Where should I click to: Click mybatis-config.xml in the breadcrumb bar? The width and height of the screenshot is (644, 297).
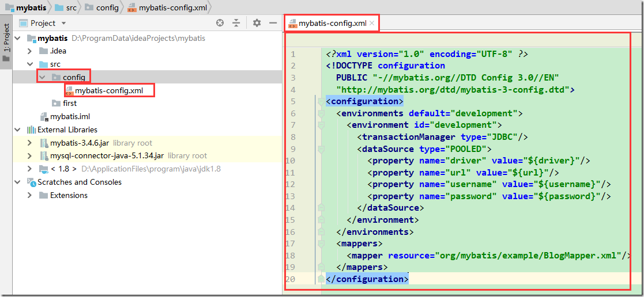point(168,7)
